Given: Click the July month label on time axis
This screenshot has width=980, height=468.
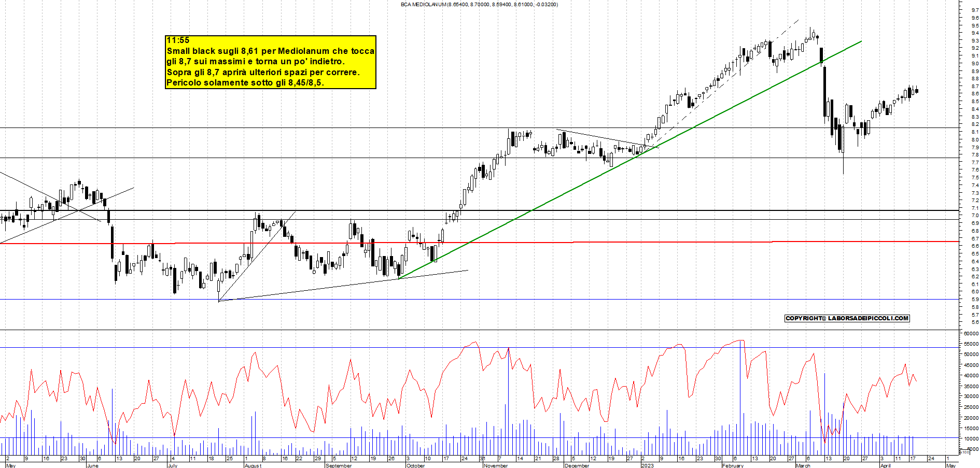Looking at the screenshot, I should tap(173, 465).
